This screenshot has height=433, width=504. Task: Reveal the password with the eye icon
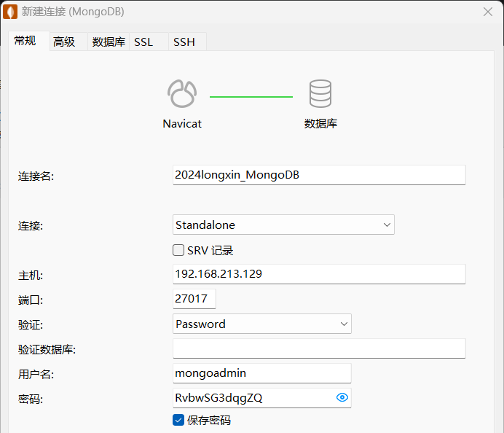point(342,397)
